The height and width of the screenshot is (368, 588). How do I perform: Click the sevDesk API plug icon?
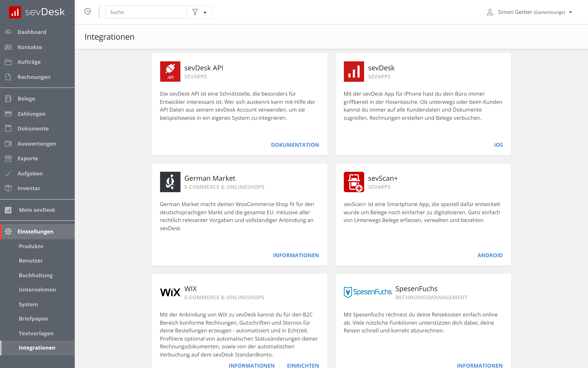pyautogui.click(x=170, y=71)
